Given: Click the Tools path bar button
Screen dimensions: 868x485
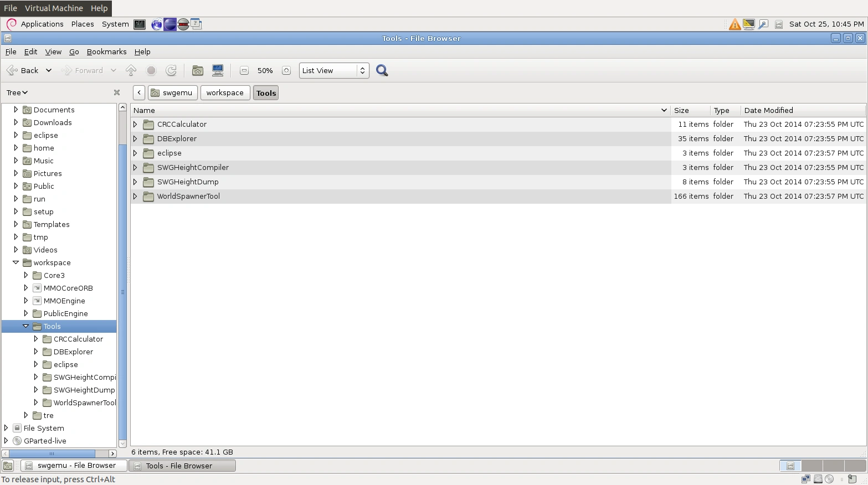Looking at the screenshot, I should (x=266, y=93).
